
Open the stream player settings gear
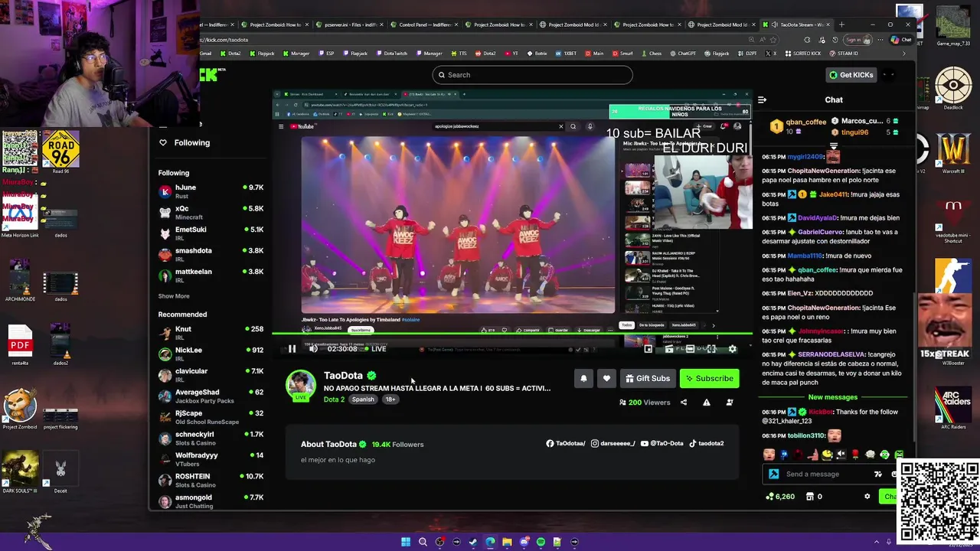[x=732, y=349]
